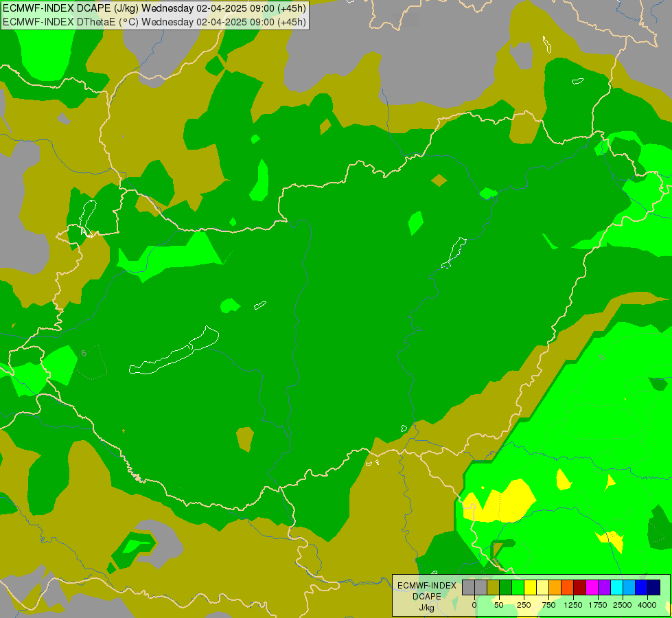The image size is (672, 618).
Task: Click the dark red legend swatch
Action: click(x=580, y=588)
